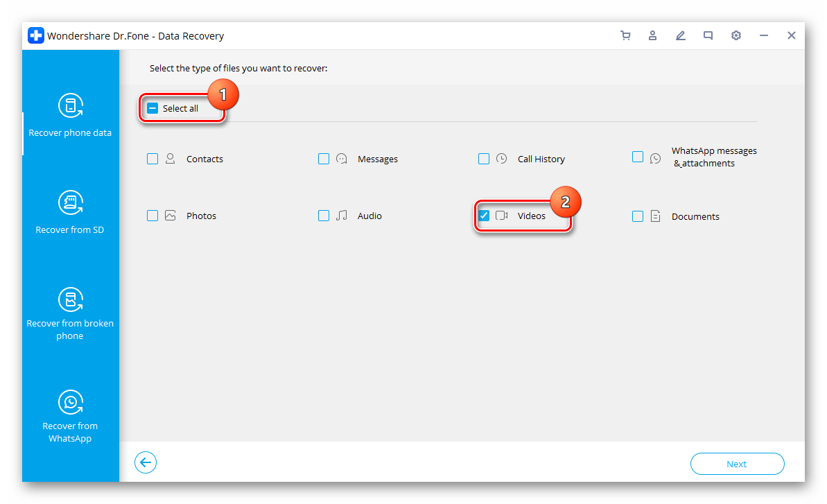Check the Audio checkbox
The image size is (827, 504).
[324, 216]
